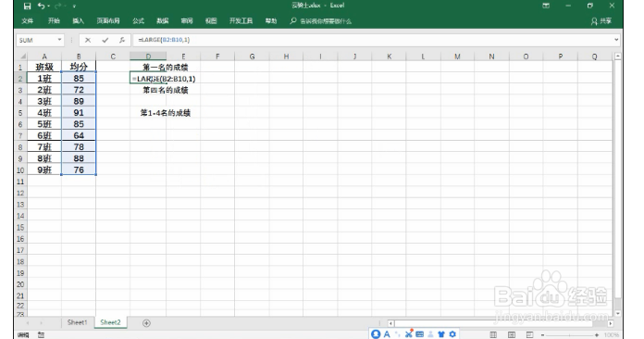The width and height of the screenshot is (644, 339).
Task: Switch to Page Break Preview icon
Action: (x=529, y=334)
